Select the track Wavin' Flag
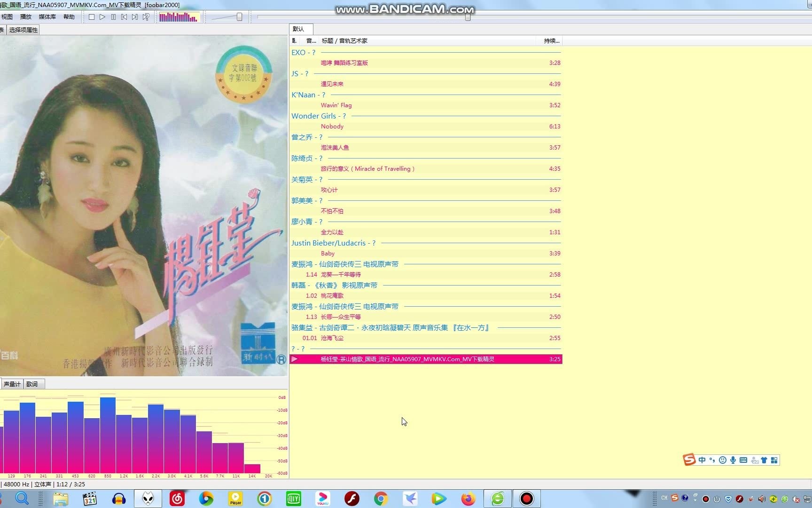 (x=426, y=105)
